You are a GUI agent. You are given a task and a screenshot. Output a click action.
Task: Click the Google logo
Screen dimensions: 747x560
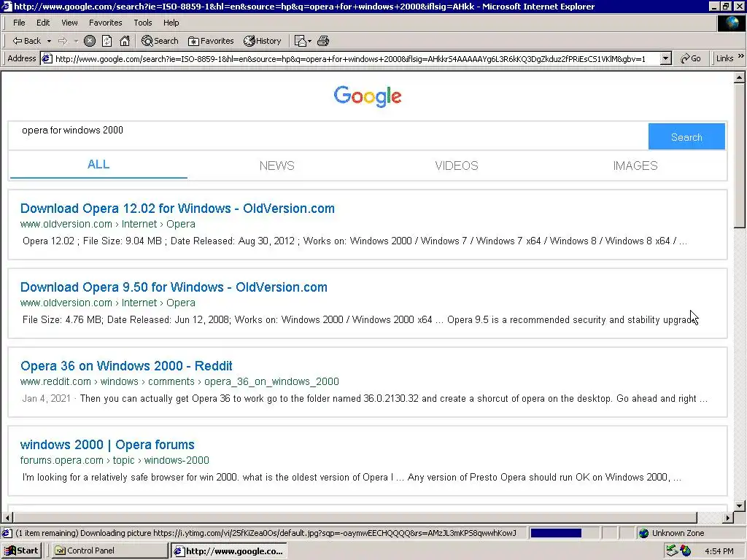pyautogui.click(x=368, y=97)
